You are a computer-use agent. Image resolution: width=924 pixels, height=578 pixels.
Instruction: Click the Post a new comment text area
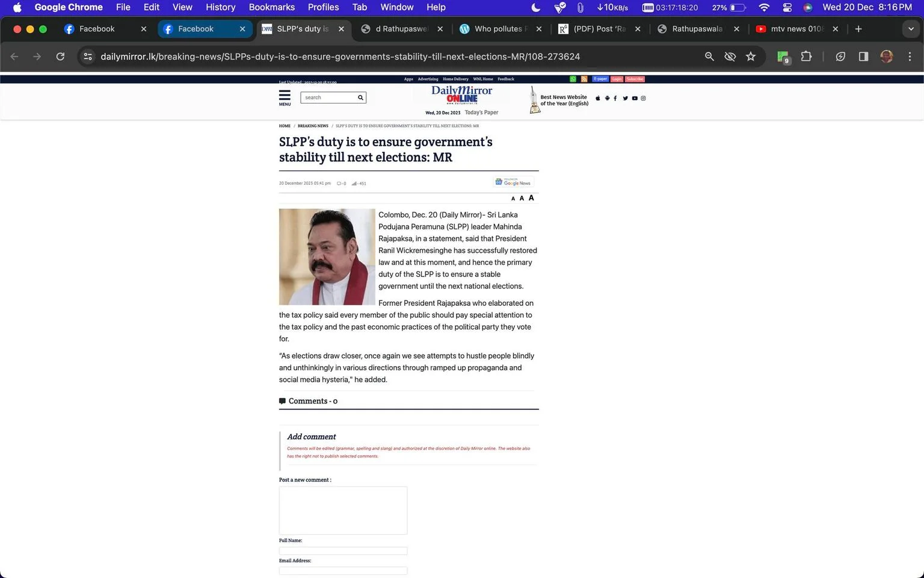(343, 511)
